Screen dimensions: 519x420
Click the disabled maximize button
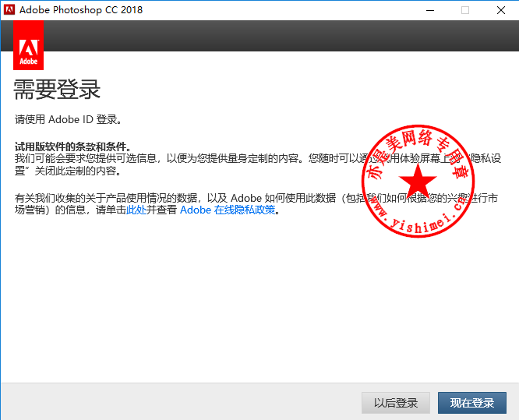[465, 10]
